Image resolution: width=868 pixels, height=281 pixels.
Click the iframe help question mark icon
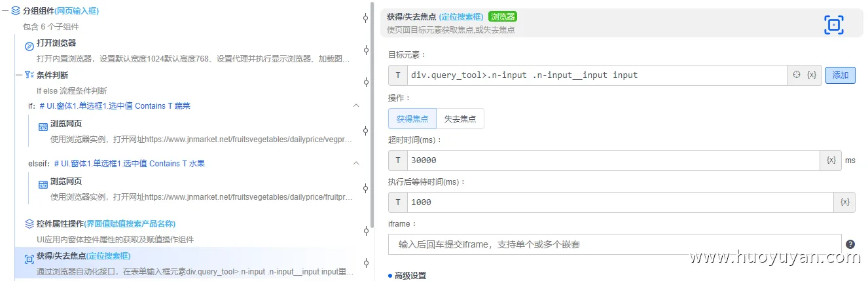point(850,244)
